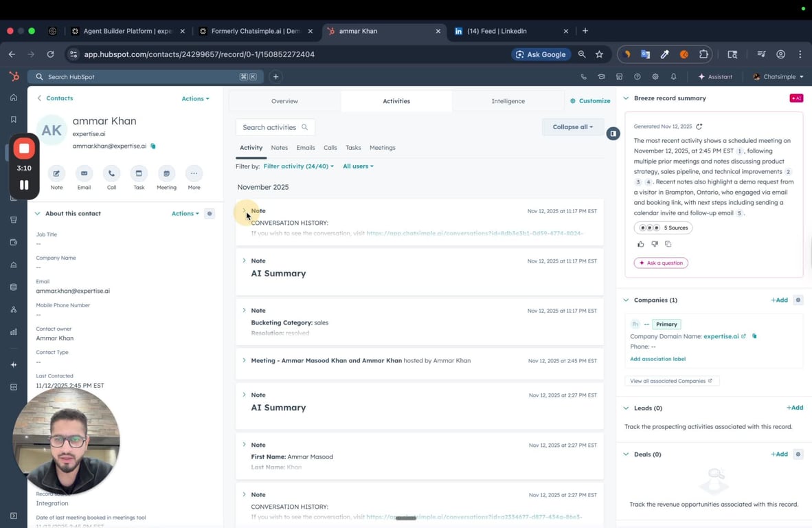The width and height of the screenshot is (812, 528).
Task: Collapse the Companies (1) card
Action: (x=626, y=300)
